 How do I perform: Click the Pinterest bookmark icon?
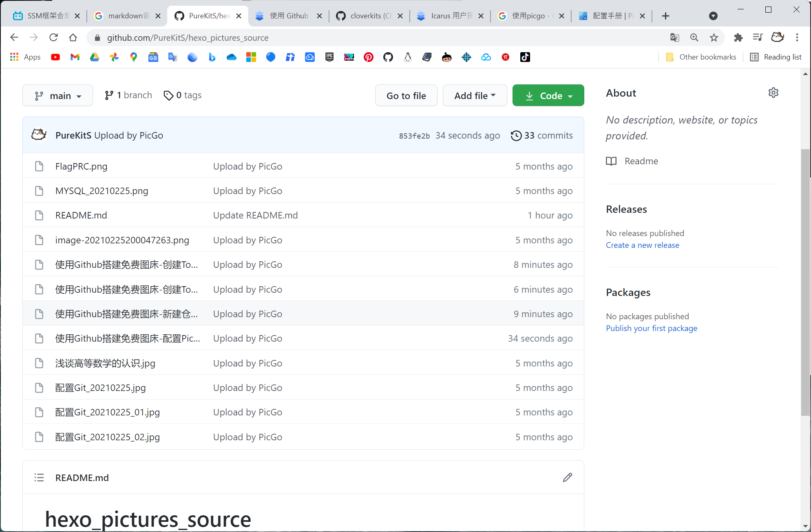[368, 57]
